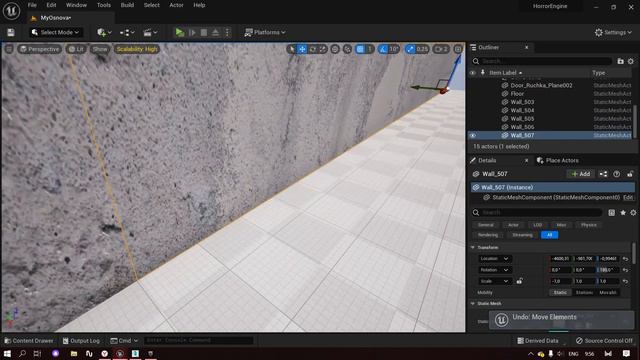
Task: Open the scale snap value 0.25 menu
Action: coord(422,49)
